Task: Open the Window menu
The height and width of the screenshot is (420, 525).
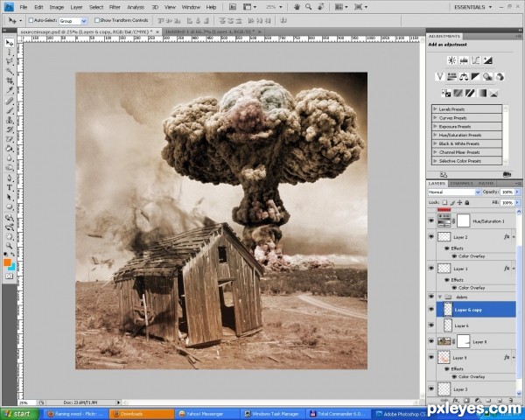Action: [191, 7]
